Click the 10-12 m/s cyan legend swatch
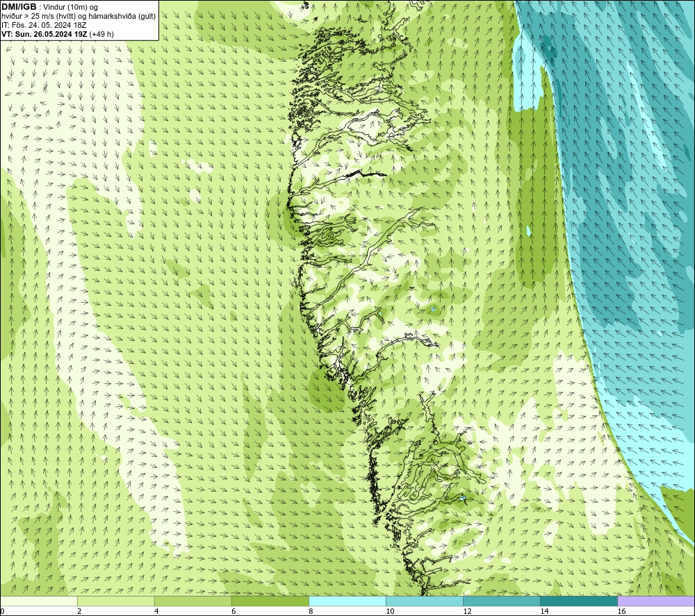The height and width of the screenshot is (616, 695). (x=425, y=601)
